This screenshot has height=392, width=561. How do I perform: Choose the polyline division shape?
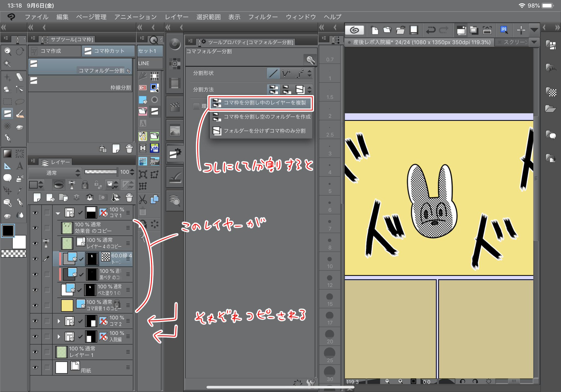[287, 73]
